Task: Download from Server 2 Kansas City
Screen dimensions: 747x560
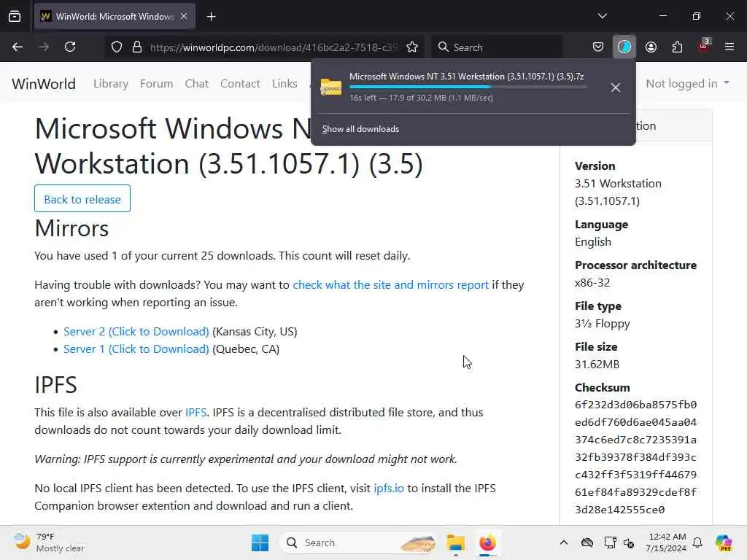Action: pyautogui.click(x=136, y=332)
